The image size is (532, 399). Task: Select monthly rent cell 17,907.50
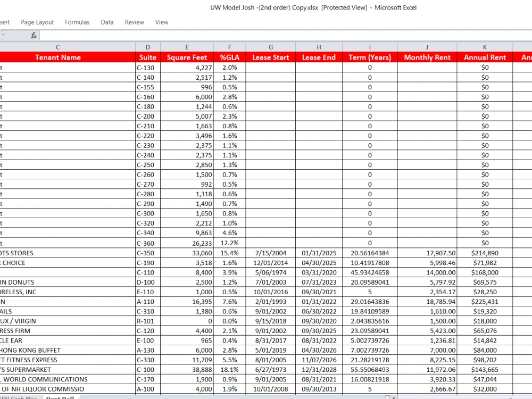coord(427,253)
